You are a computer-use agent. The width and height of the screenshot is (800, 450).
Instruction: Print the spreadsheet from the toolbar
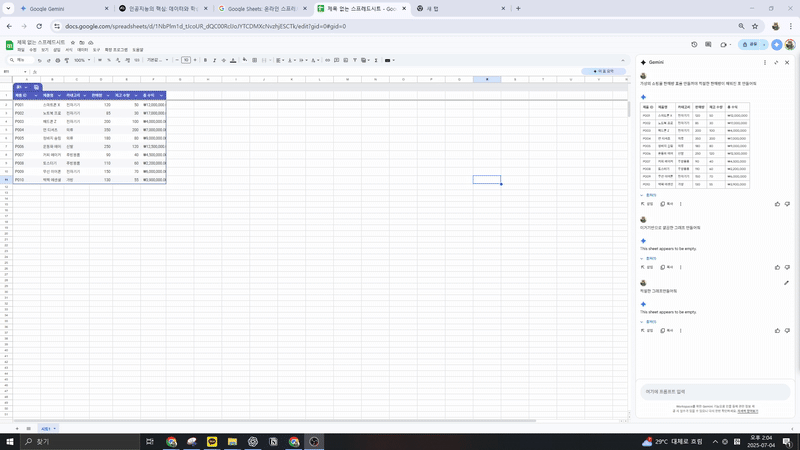point(58,60)
